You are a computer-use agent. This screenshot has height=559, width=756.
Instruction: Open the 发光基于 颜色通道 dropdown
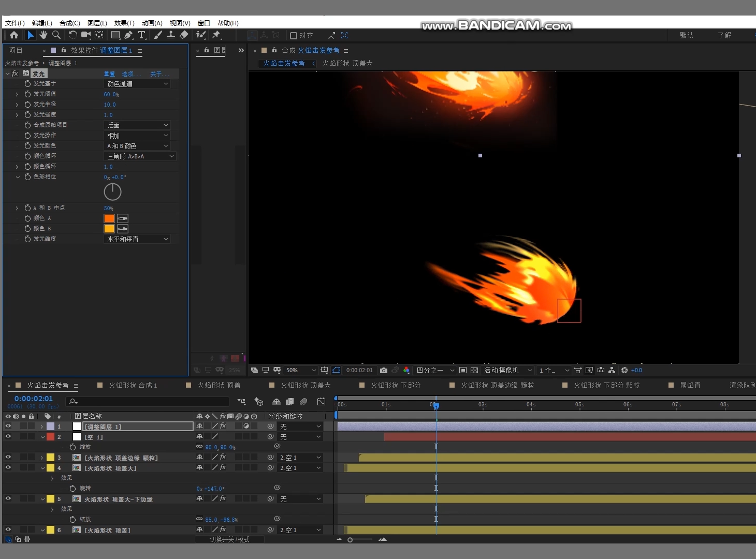point(137,84)
